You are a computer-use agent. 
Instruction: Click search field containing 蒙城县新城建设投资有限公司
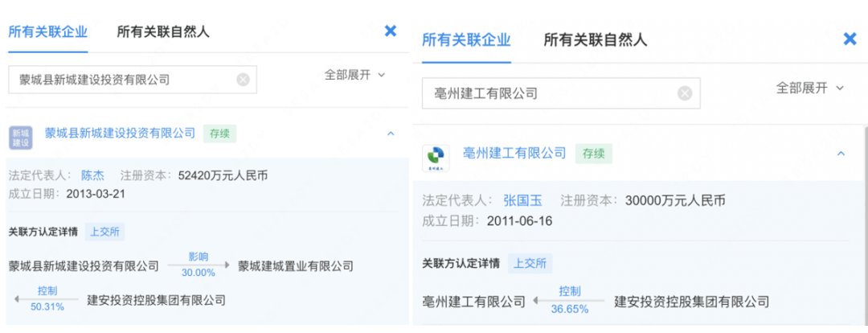click(x=133, y=80)
